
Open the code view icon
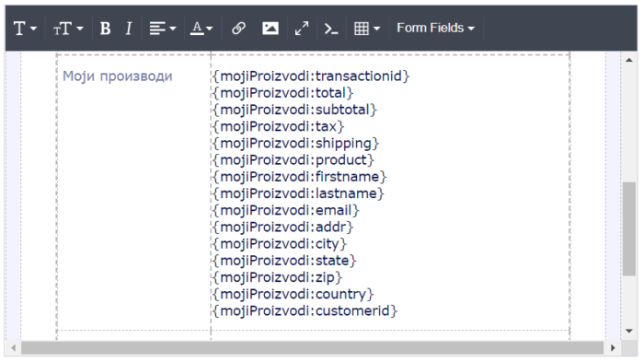[331, 29]
